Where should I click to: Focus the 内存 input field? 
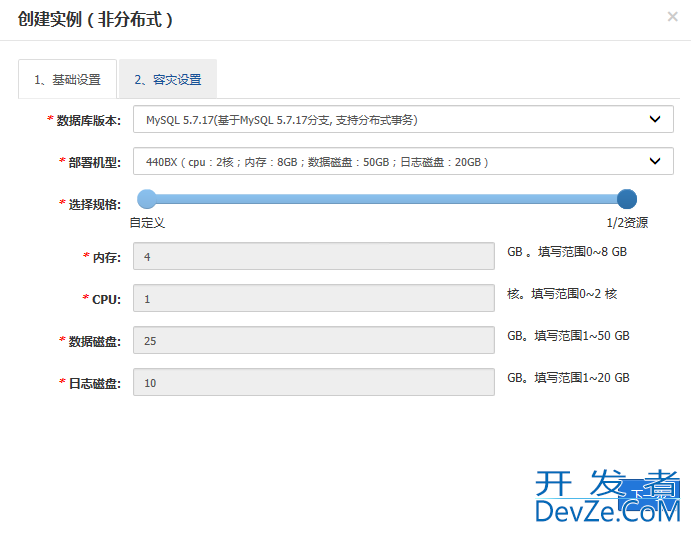314,256
